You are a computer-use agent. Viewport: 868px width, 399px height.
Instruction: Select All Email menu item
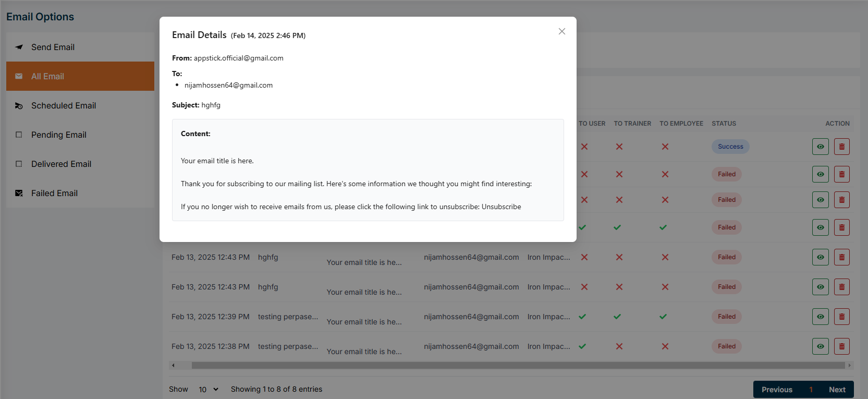point(80,76)
